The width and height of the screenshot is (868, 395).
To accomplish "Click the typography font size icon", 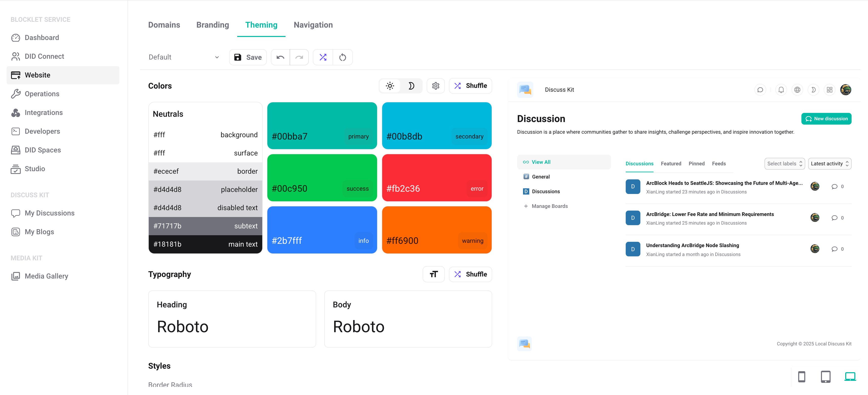I will (433, 274).
